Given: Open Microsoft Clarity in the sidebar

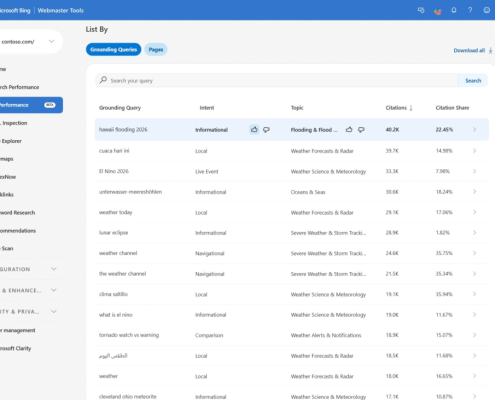Looking at the screenshot, I should 16,348.
